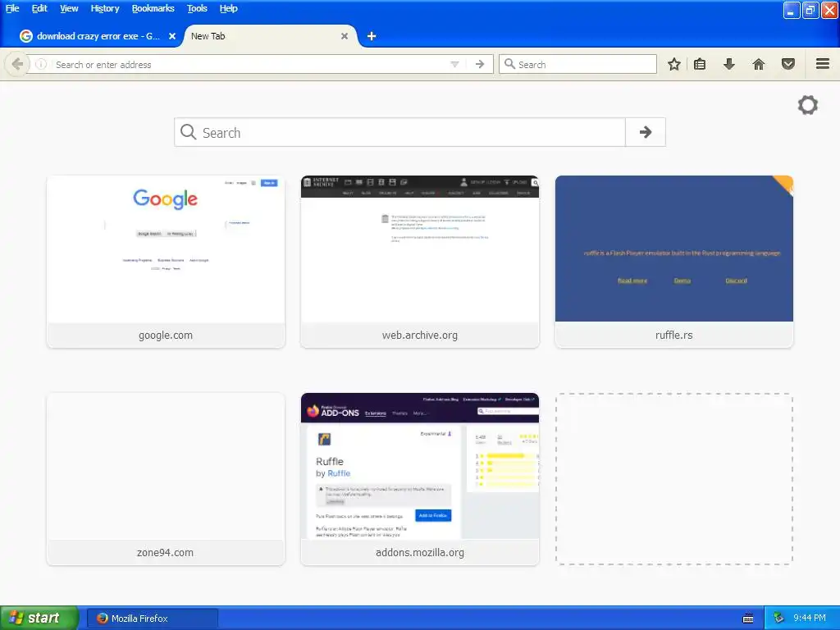Show bookmarks list icon
This screenshot has width=840, height=630.
click(x=700, y=64)
